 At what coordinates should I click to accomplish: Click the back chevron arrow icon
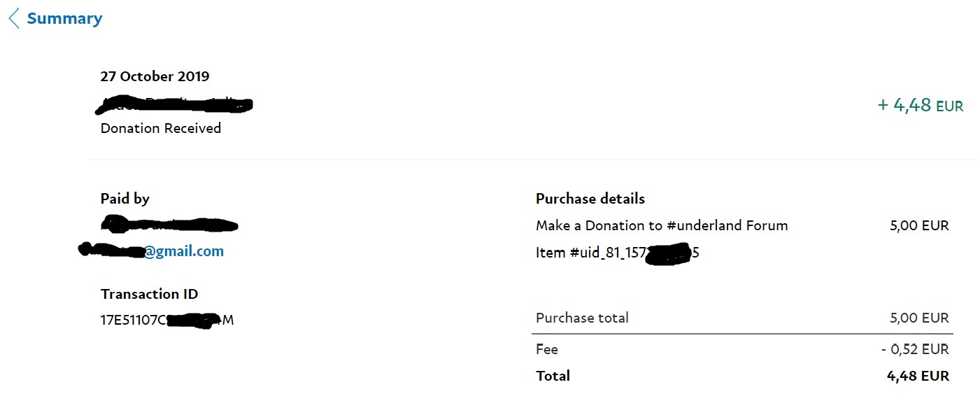coord(14,19)
